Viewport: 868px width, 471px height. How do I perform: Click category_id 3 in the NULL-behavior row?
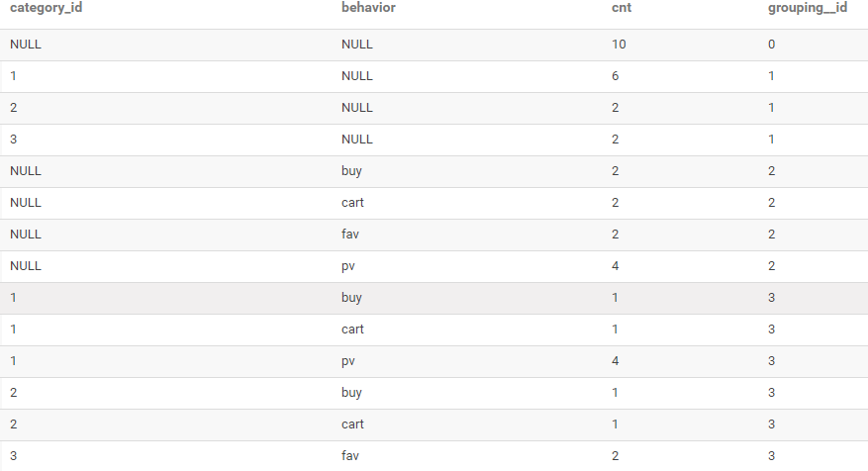pyautogui.click(x=14, y=140)
